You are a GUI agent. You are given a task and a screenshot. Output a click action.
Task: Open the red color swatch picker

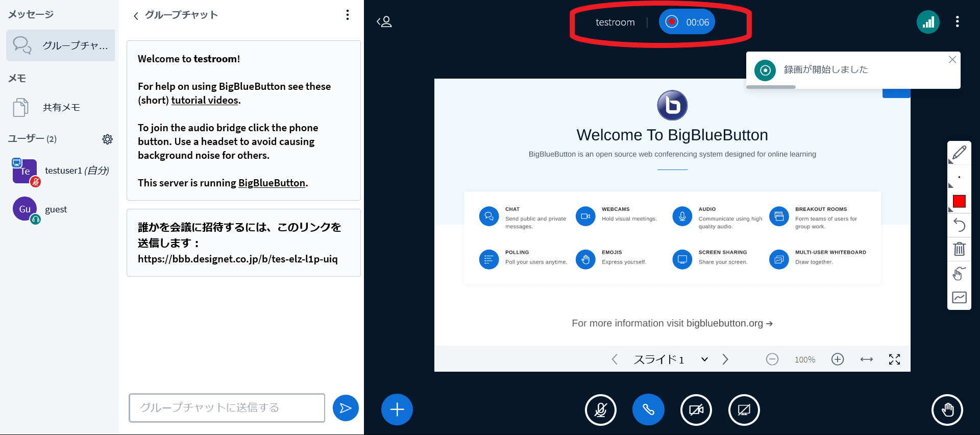(x=959, y=201)
